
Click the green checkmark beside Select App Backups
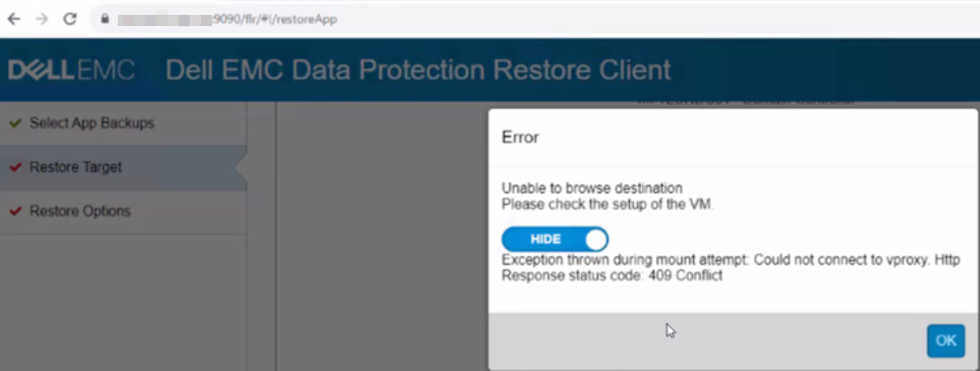[x=15, y=123]
